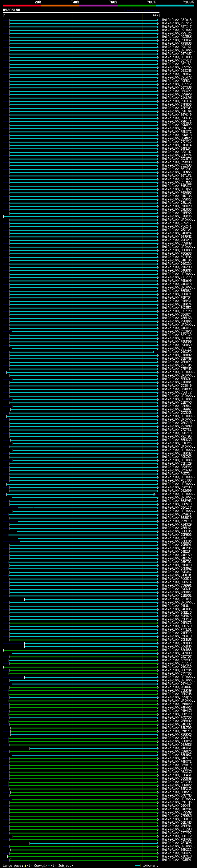Select hit label UniRef100_Q5UAR9
This screenshot has width=197, height=868.
point(176,362)
